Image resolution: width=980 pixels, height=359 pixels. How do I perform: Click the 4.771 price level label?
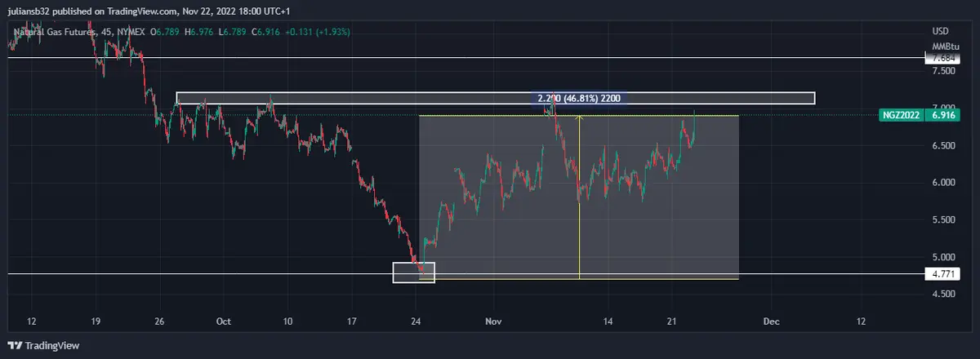942,274
